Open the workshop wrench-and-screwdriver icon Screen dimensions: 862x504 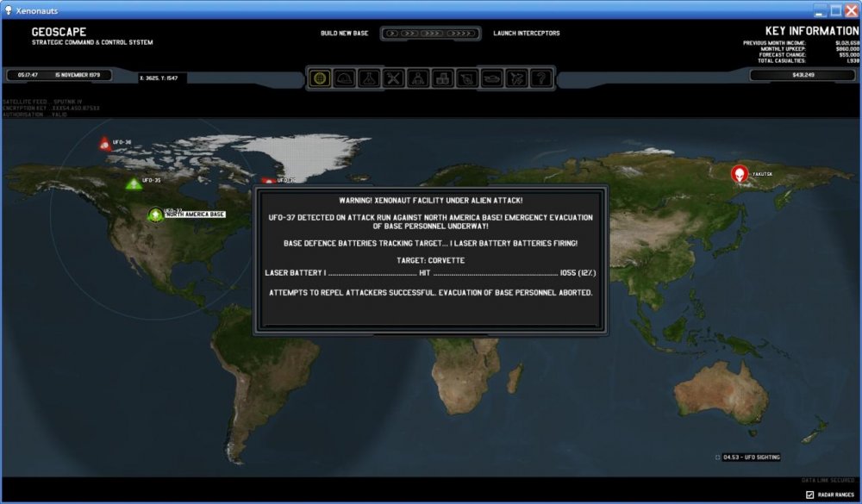[394, 78]
